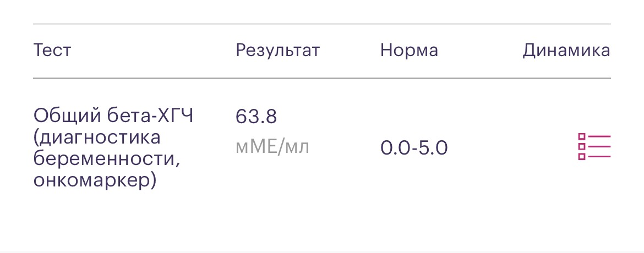Image resolution: width=644 pixels, height=253 pixels.
Task: Click the мМЕ/мл unit label
Action: tap(272, 147)
